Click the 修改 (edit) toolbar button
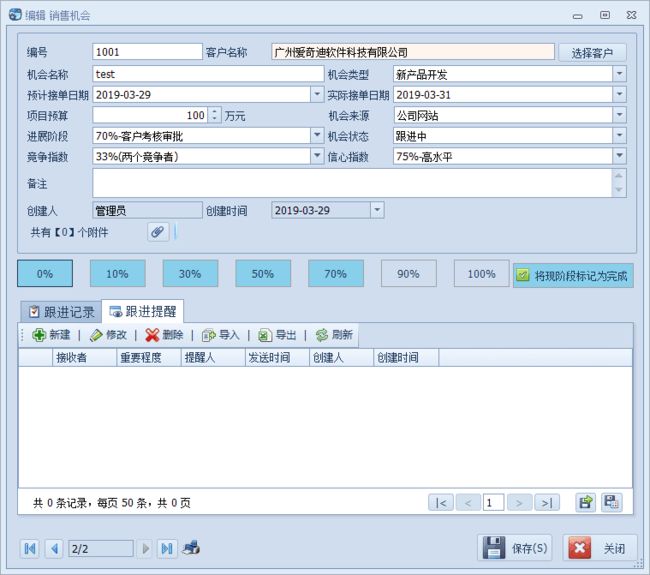This screenshot has width=650, height=575. point(108,335)
